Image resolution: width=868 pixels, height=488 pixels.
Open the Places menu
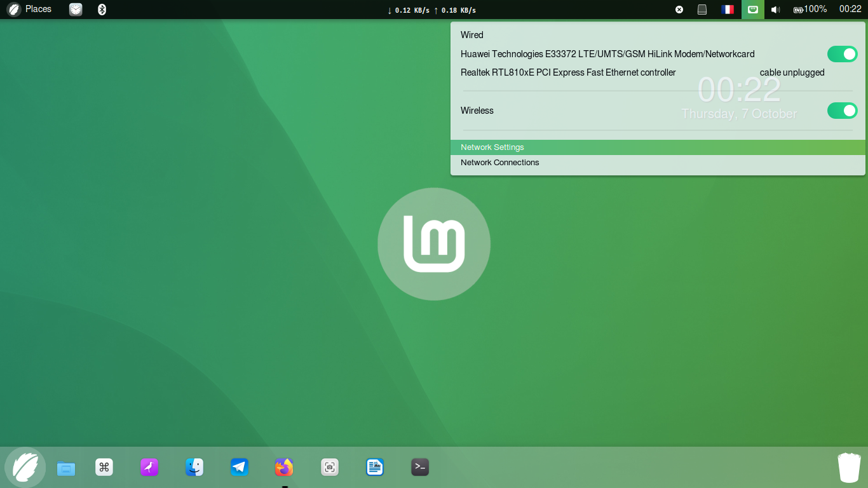[x=38, y=10]
